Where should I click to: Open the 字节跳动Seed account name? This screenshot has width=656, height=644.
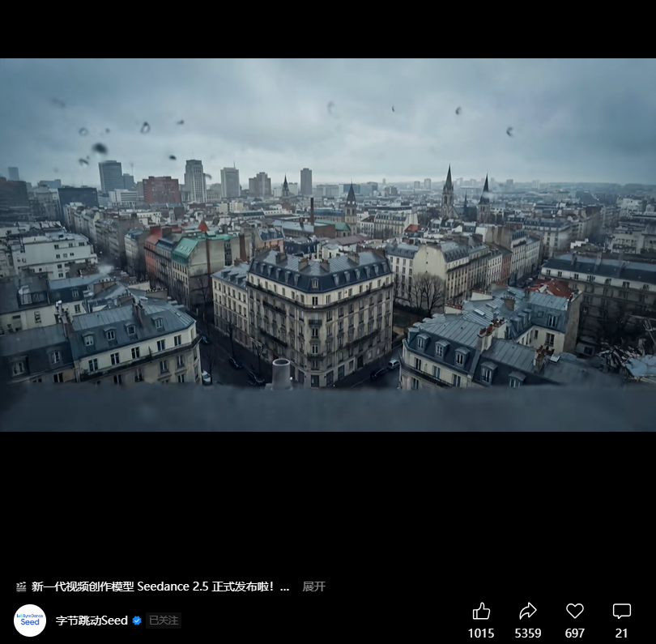tap(92, 621)
